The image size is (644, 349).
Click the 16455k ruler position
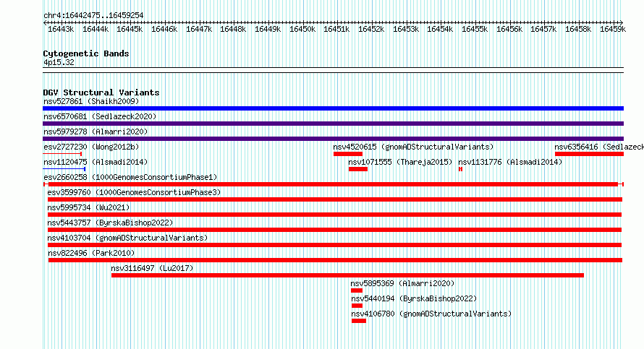point(475,29)
